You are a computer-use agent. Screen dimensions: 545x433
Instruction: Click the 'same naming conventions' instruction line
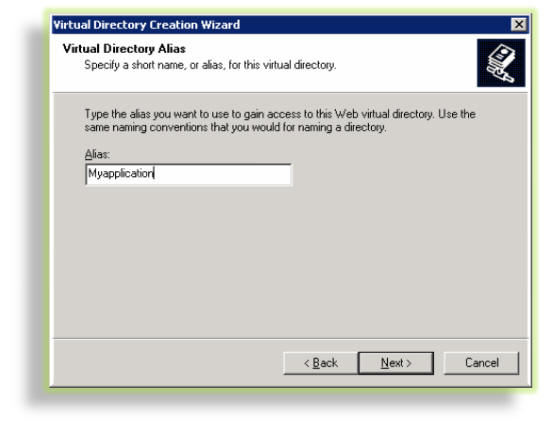(x=235, y=127)
